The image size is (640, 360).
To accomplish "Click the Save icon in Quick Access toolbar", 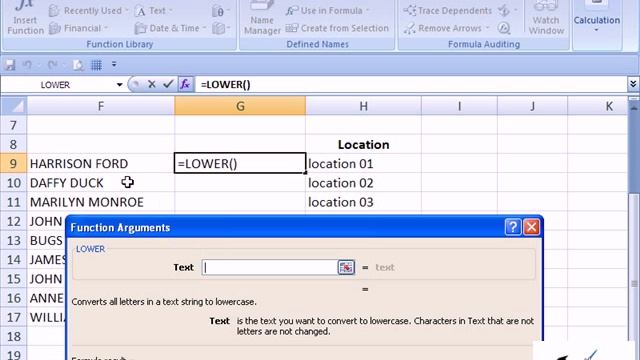I will [10, 65].
